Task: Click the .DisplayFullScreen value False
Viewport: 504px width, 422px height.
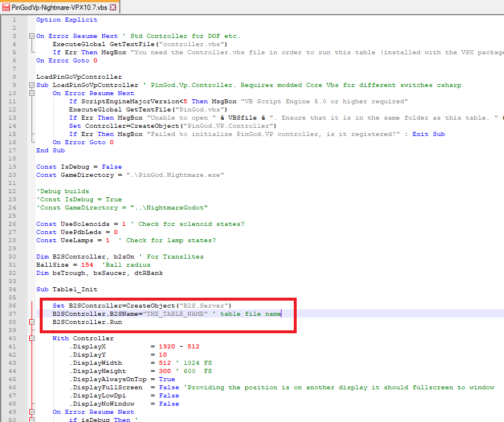Action: point(169,388)
